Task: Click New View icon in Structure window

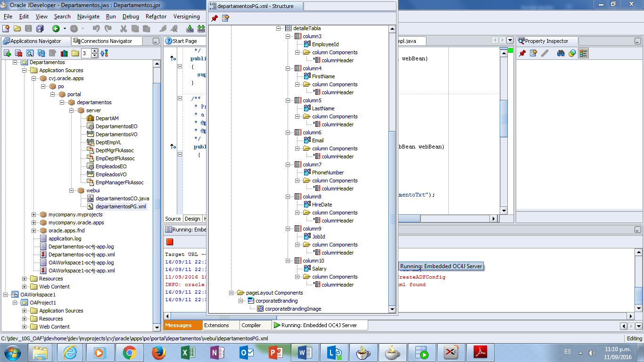Action: coord(226,18)
